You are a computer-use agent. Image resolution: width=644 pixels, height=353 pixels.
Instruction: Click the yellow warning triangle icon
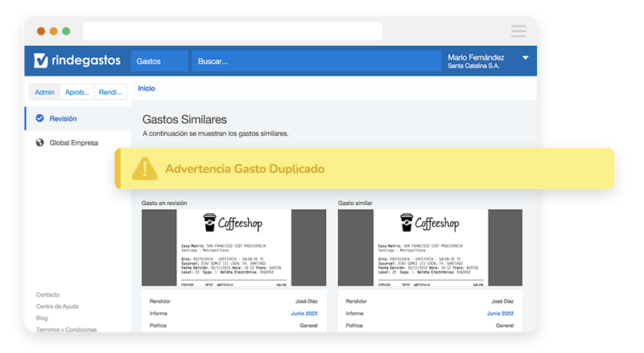[x=145, y=168]
